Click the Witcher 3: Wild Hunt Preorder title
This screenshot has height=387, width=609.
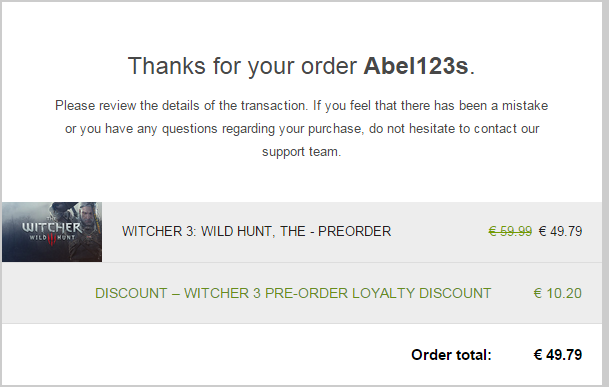[x=256, y=232]
